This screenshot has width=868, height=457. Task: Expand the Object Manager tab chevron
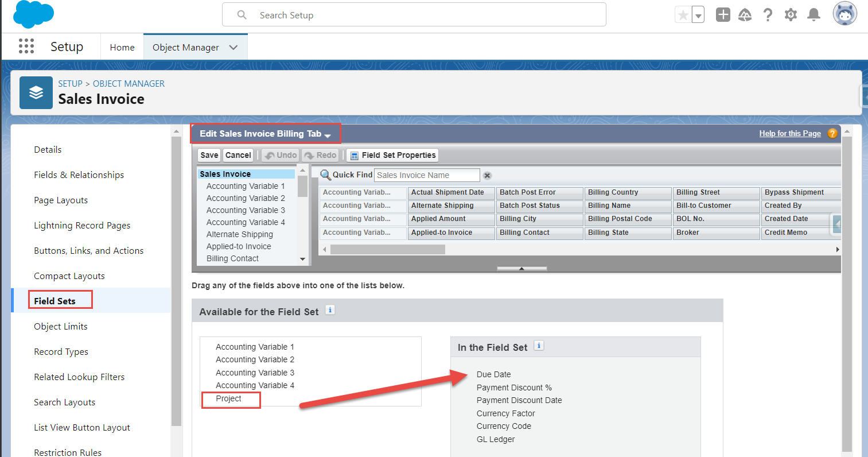pyautogui.click(x=233, y=48)
